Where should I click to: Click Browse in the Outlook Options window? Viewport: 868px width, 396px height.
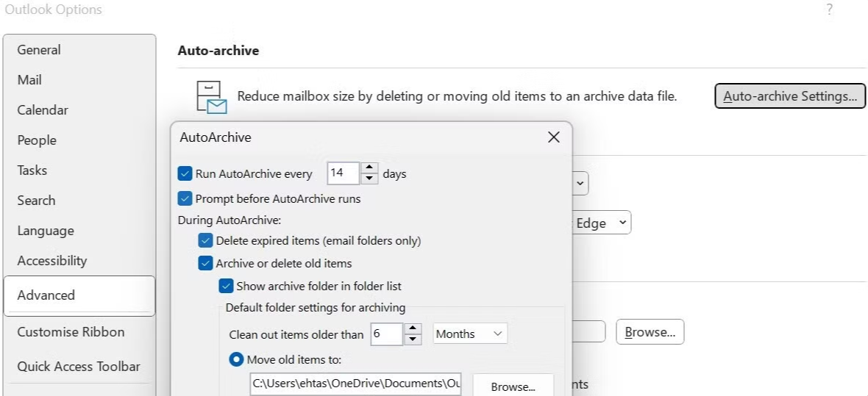click(650, 332)
